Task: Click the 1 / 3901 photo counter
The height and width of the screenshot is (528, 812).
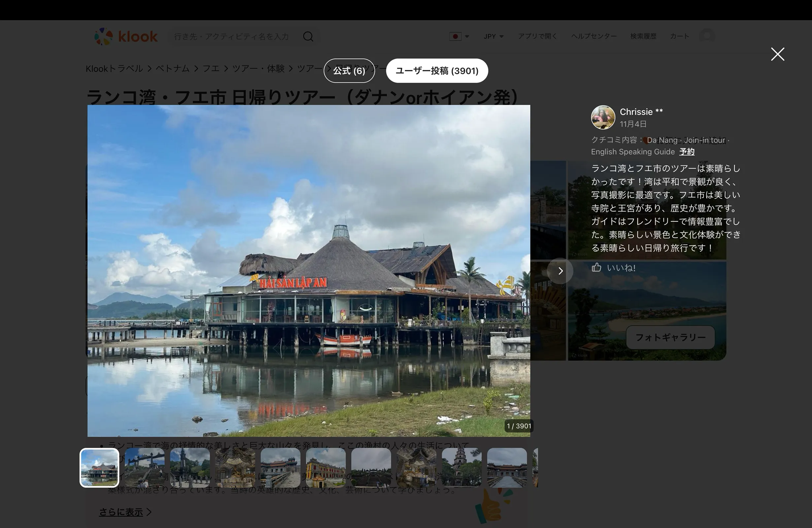Action: click(519, 426)
